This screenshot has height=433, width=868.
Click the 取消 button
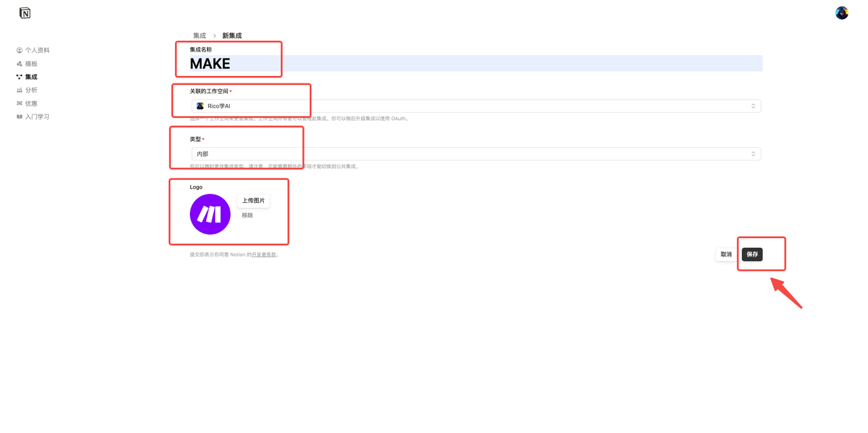(x=726, y=255)
